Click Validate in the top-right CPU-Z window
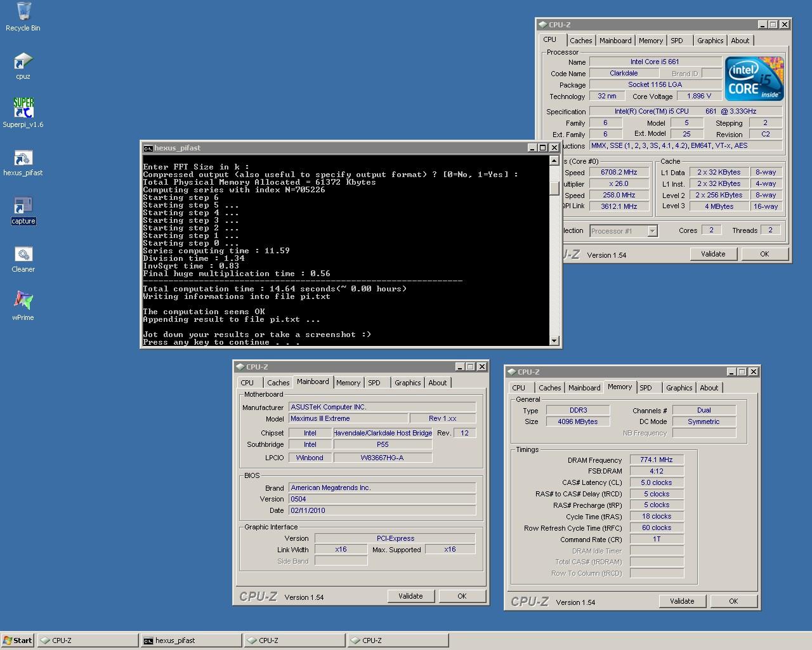This screenshot has width=812, height=650. tap(713, 254)
